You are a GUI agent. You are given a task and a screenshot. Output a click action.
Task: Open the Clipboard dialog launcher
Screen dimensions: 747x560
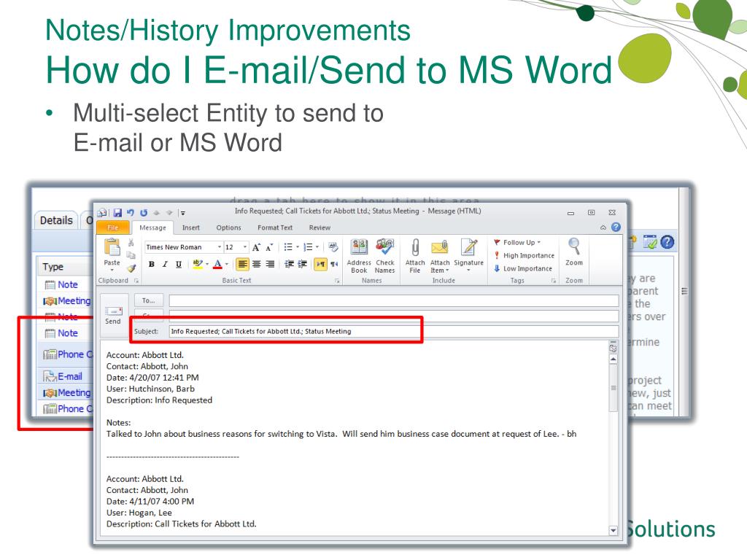pyautogui.click(x=136, y=281)
